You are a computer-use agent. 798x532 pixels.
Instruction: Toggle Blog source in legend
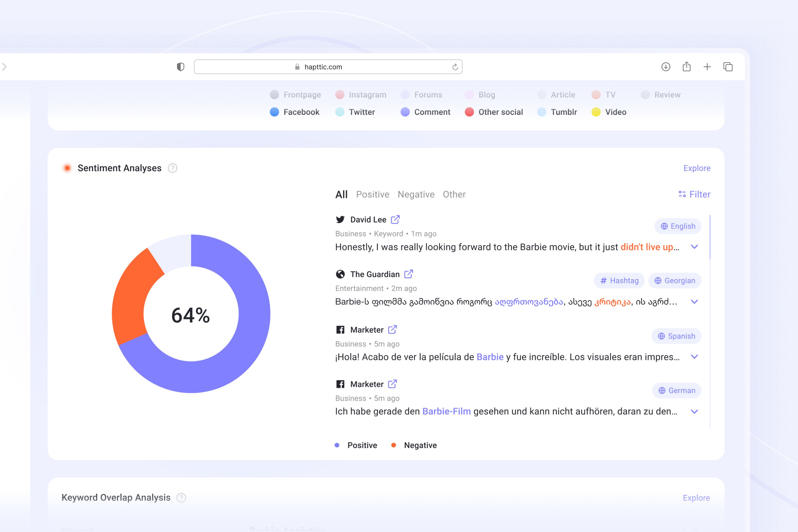480,95
